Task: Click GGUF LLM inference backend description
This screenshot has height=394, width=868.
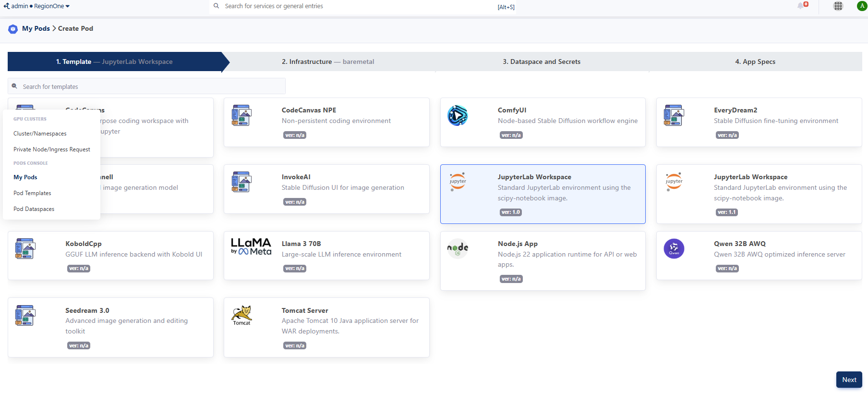Action: 134,254
